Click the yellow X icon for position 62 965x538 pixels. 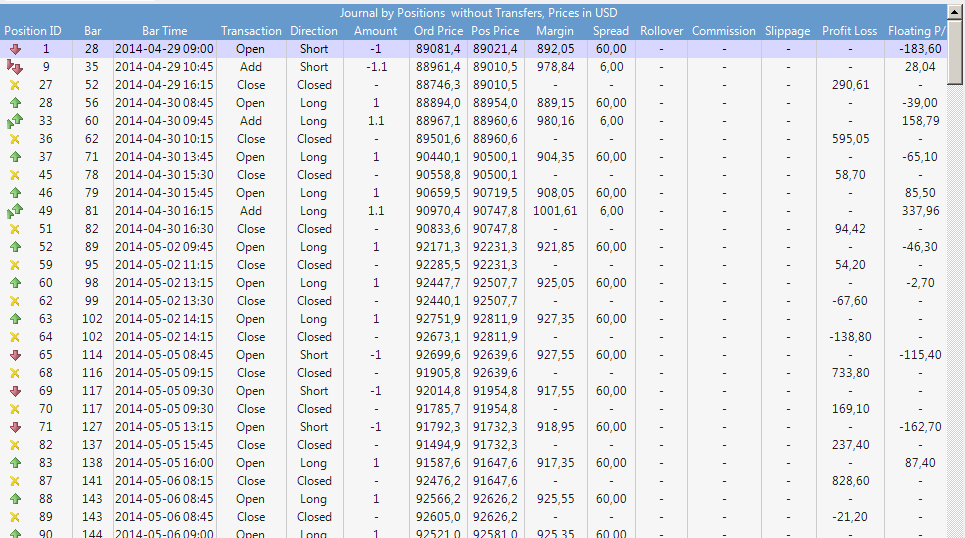tap(15, 301)
